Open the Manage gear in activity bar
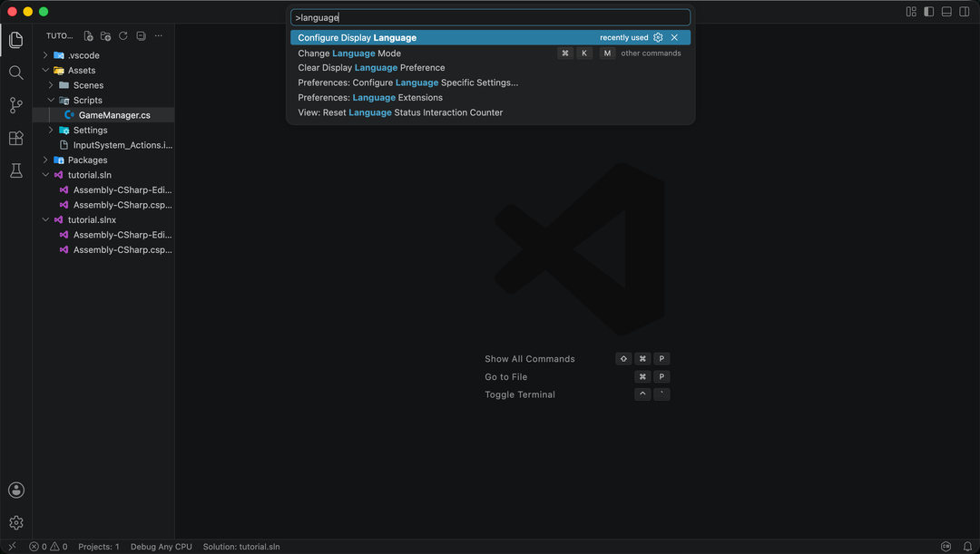Screen dimensions: 980x554 pos(16,523)
